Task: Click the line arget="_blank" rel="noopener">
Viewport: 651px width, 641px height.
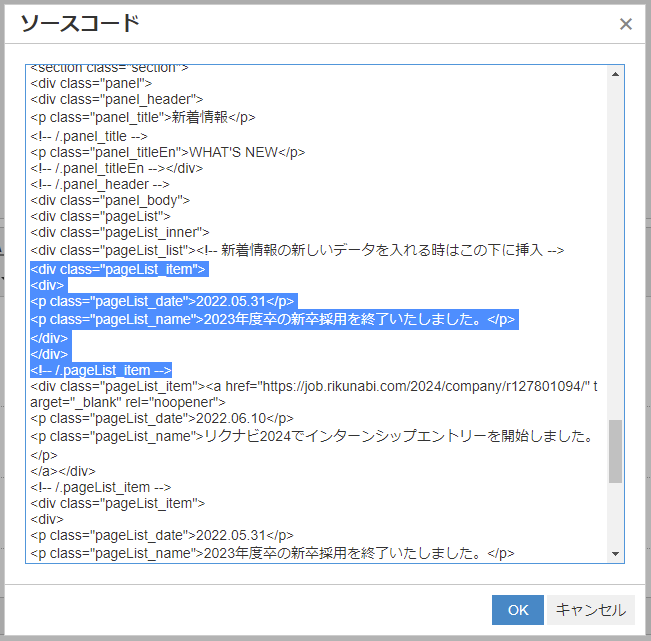Action: [128, 402]
